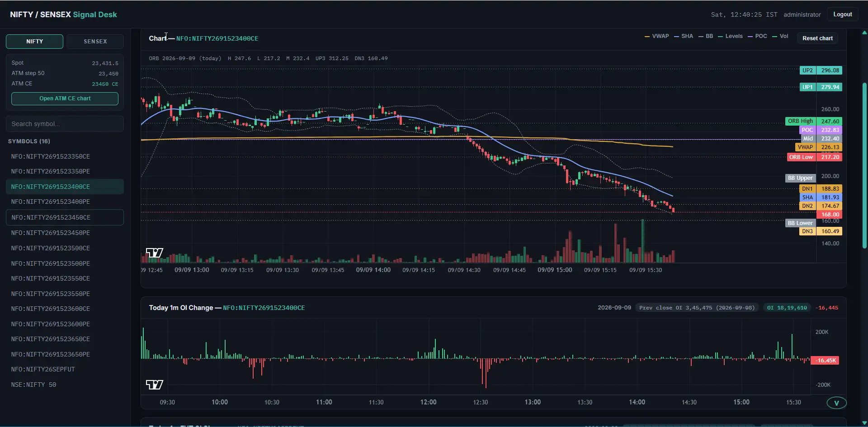Screen dimensions: 868x427
Task: Click the TradingView logo on price chart
Action: [154, 253]
